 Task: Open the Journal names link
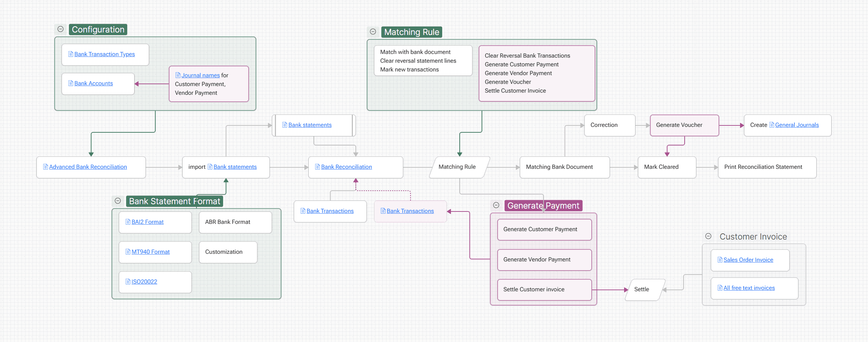(201, 75)
